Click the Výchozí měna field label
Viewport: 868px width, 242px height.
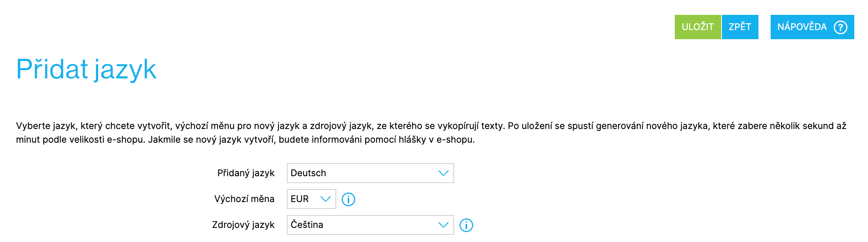244,199
